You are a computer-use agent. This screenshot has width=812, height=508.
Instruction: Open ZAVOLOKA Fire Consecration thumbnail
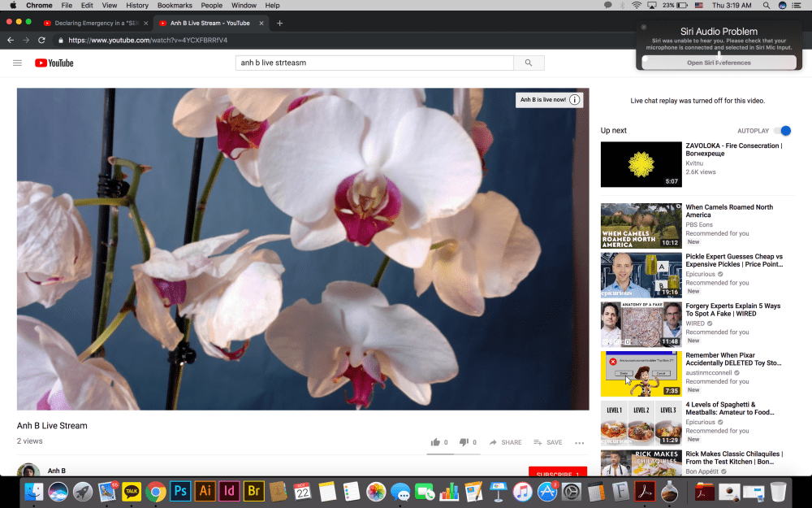click(641, 164)
